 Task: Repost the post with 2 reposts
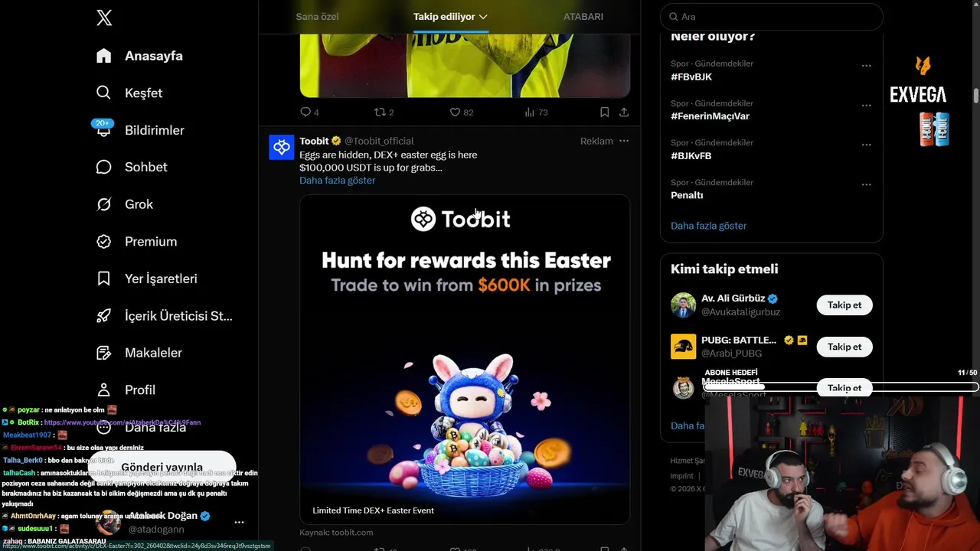click(x=380, y=112)
